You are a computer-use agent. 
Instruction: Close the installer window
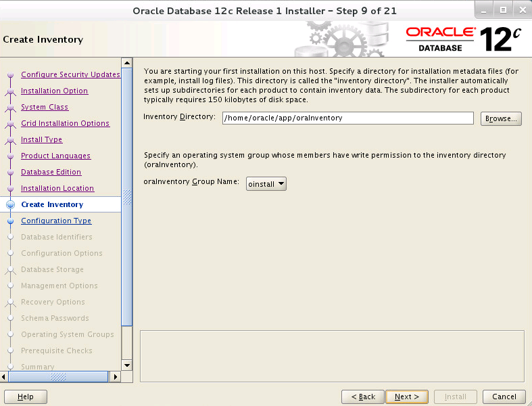523,10
